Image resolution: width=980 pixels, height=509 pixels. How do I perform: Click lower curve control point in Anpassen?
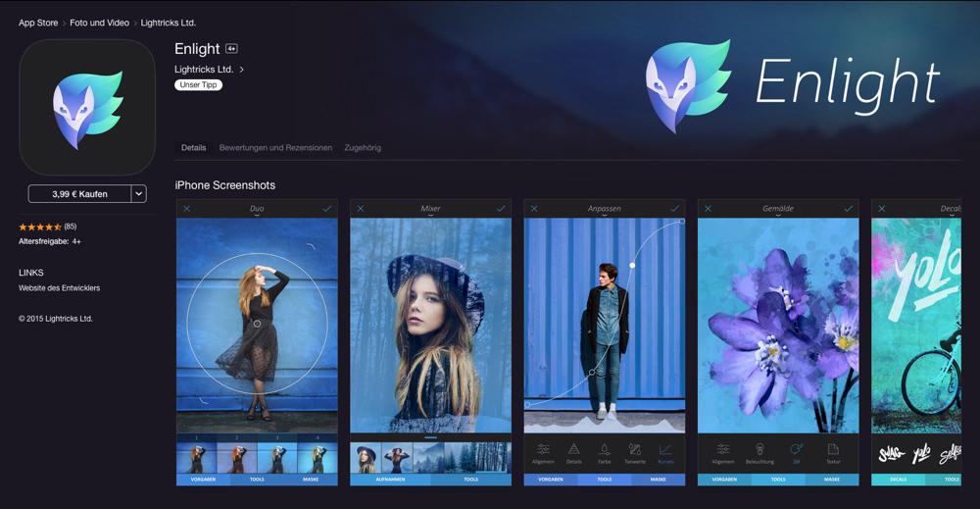(x=592, y=373)
